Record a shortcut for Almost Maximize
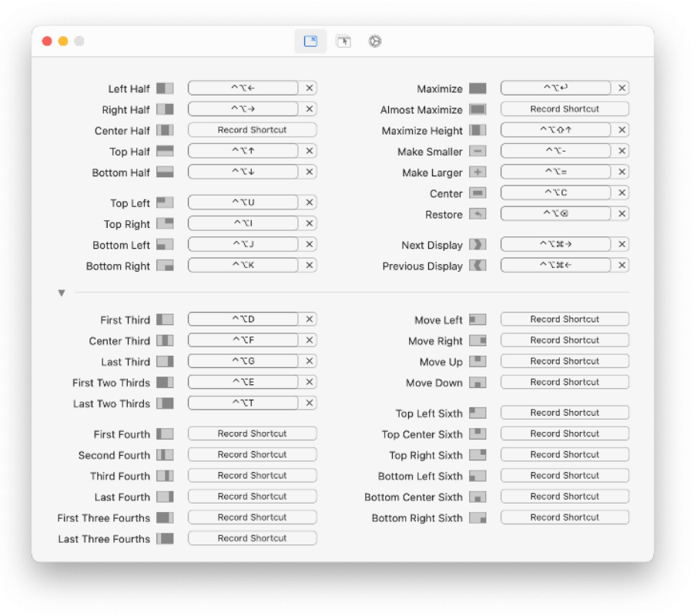This screenshot has width=697, height=616. point(565,109)
